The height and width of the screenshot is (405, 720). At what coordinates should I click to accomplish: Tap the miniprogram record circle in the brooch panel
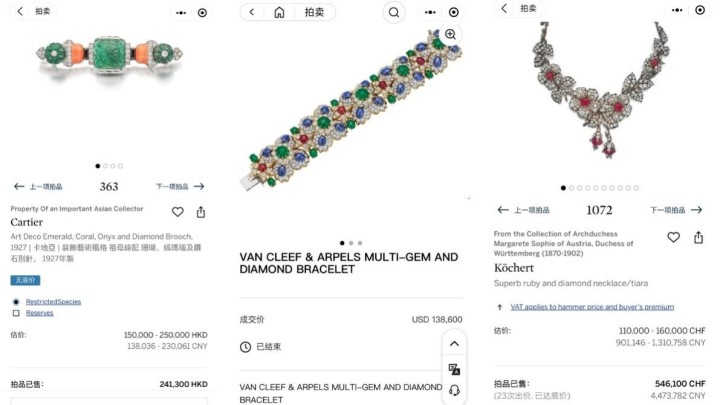tap(202, 13)
